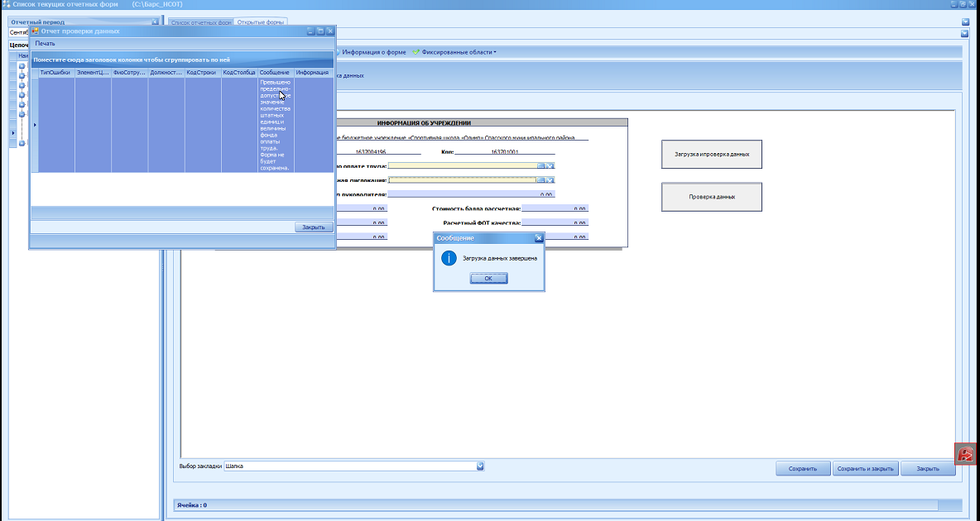The width and height of the screenshot is (980, 521).
Task: Click the Кпп value 163701001
Action: [x=504, y=152]
